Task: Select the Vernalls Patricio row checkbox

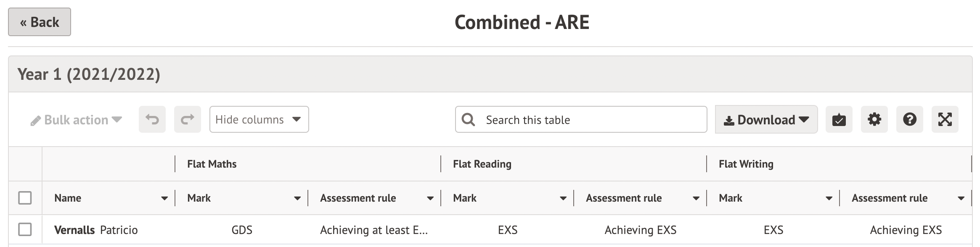Action: click(25, 230)
